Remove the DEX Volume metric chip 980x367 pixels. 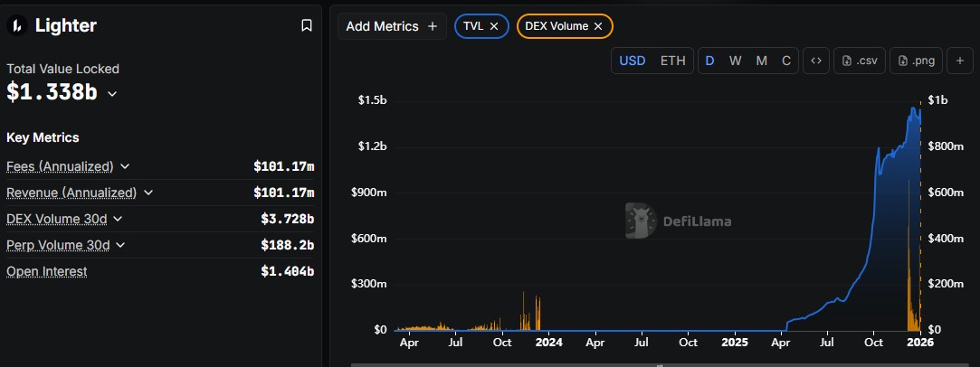pyautogui.click(x=598, y=26)
